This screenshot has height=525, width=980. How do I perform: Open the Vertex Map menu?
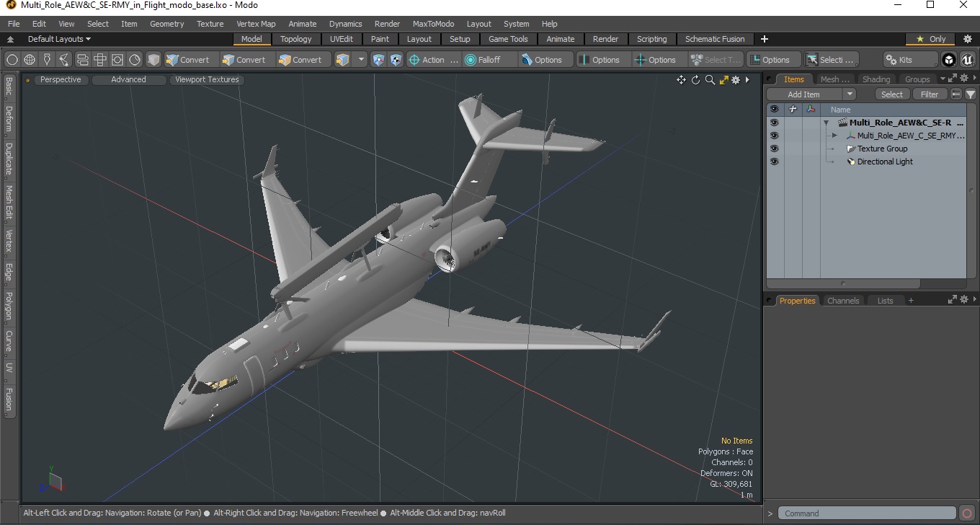point(256,24)
